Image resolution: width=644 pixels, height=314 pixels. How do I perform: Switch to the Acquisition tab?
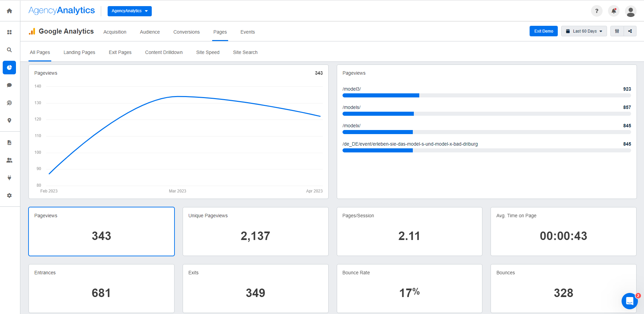(115, 32)
